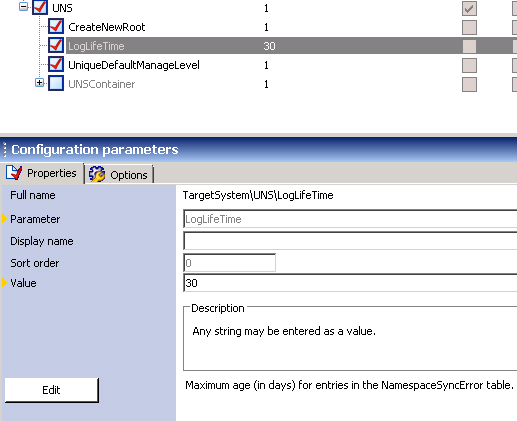
Task: Click the value 1 in CreateNewRoot row
Action: pyautogui.click(x=266, y=27)
